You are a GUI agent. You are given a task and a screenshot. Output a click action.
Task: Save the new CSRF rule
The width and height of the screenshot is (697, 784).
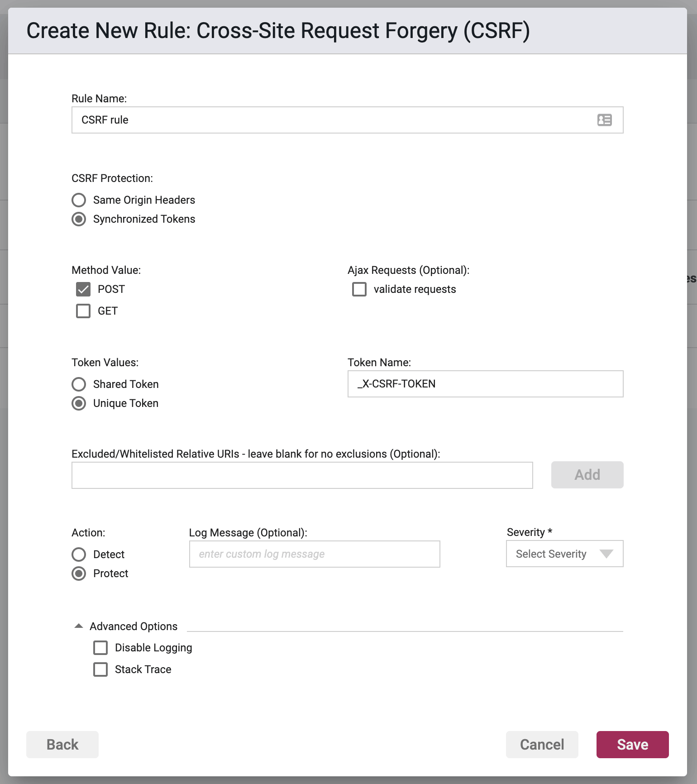632,745
